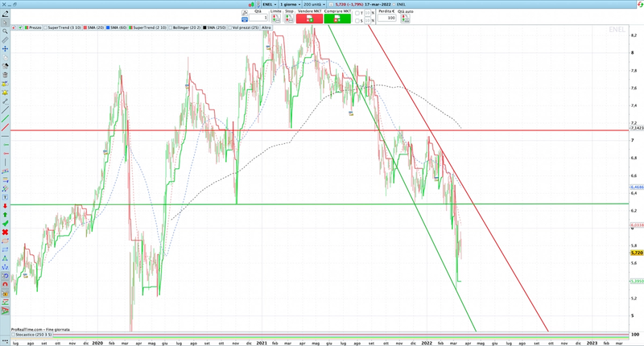This screenshot has height=346, width=644.
Task: Toggle the Stocastico (250 3 5) checkbox
Action: point(13,335)
